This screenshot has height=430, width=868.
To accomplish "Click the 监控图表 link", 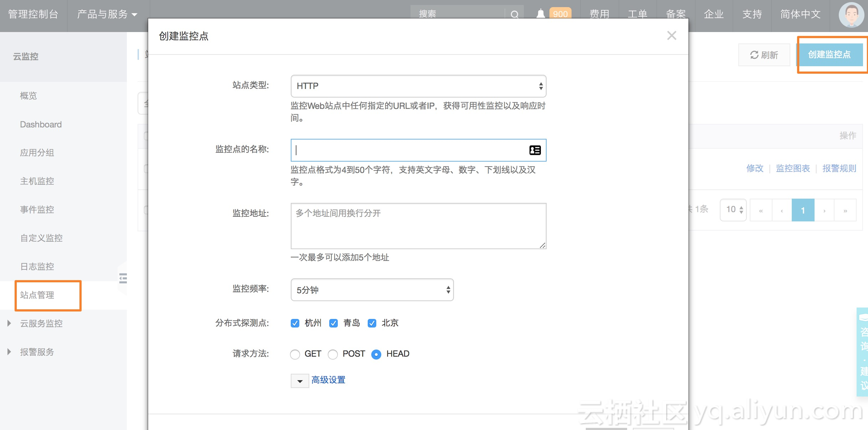I will (x=793, y=168).
